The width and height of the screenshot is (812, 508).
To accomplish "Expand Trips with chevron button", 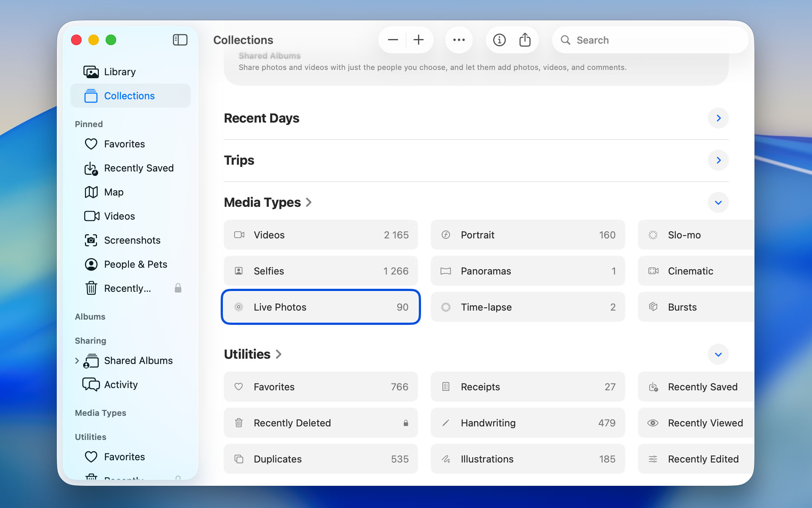I will pos(718,160).
